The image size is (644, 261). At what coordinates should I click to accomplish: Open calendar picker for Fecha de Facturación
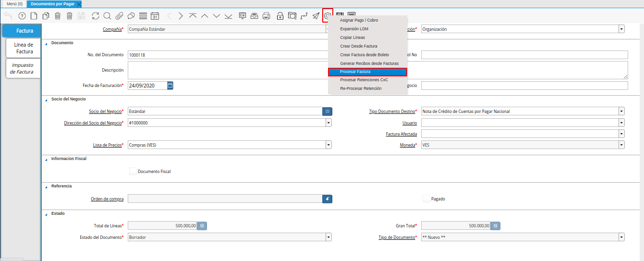[170, 86]
